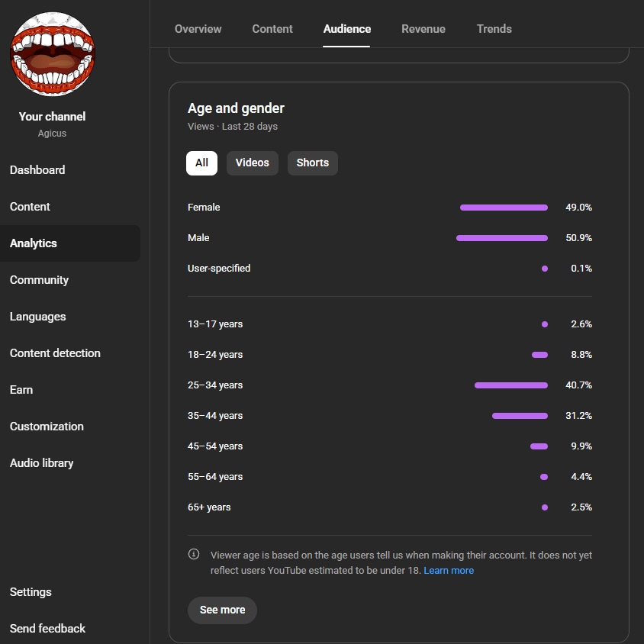The width and height of the screenshot is (644, 644).
Task: Click the '55–64 years' label
Action: [215, 477]
